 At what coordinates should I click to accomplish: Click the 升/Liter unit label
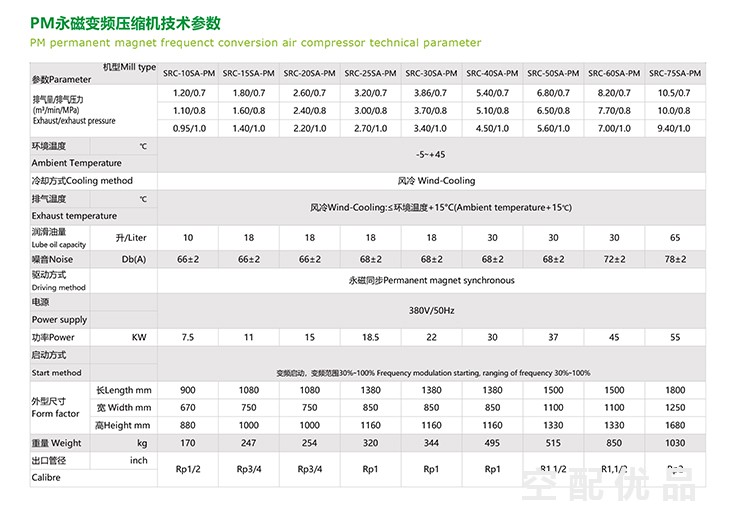131,238
